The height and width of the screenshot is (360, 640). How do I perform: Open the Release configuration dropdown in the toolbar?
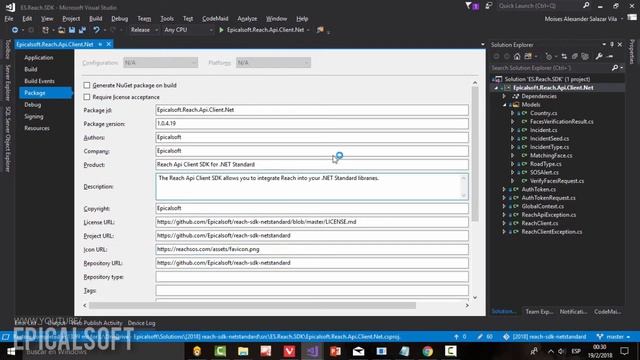pos(144,30)
